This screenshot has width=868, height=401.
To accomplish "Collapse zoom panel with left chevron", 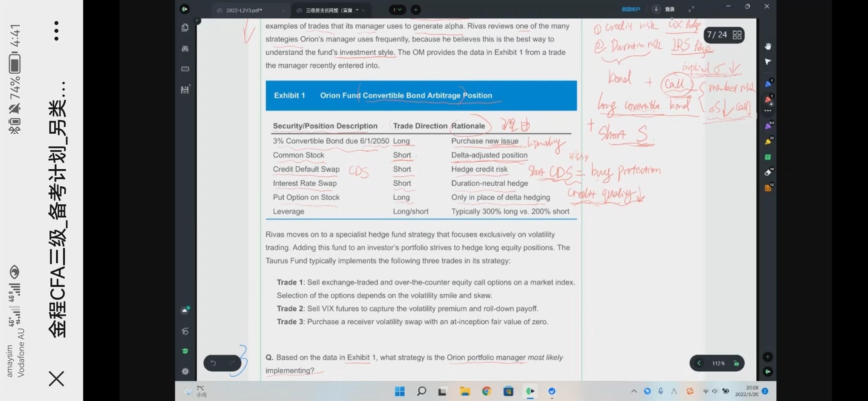I will 699,363.
